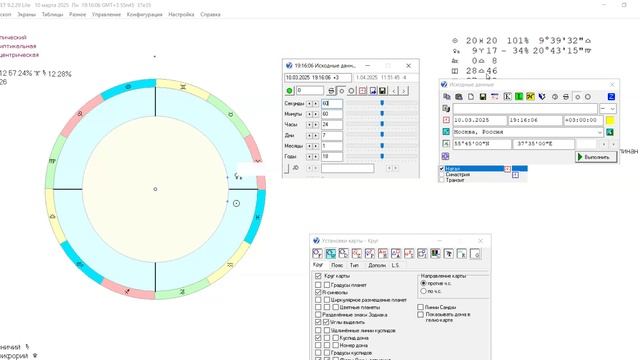Toggle Линии Сандри checkbox
Viewport: 640px width, 360px height.
pos(420,307)
